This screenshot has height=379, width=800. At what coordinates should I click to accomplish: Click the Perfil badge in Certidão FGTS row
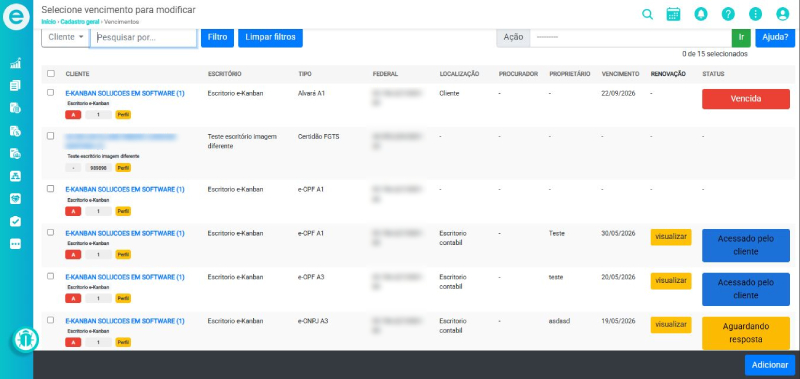pos(123,168)
